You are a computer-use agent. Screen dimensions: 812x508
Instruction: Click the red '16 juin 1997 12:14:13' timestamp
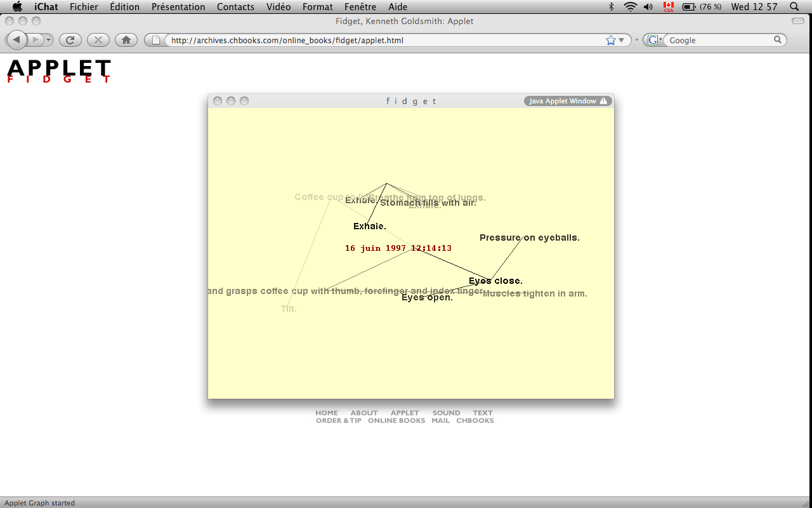pos(398,248)
